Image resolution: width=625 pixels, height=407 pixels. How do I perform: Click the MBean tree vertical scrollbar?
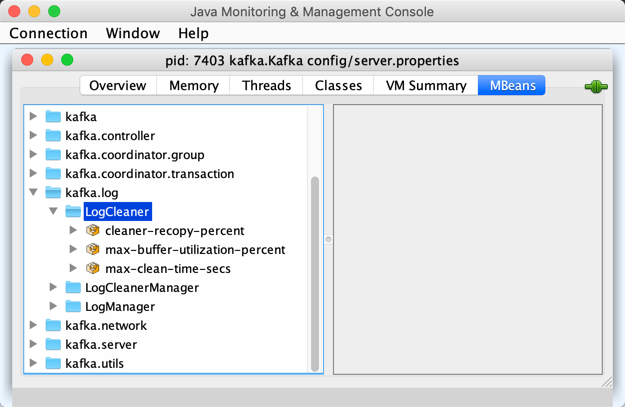point(316,270)
